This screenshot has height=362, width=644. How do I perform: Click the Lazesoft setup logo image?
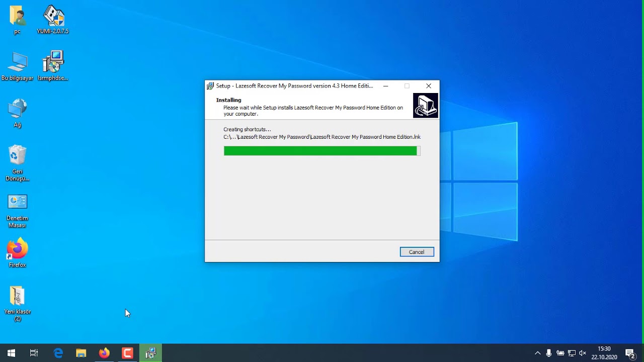[426, 106]
